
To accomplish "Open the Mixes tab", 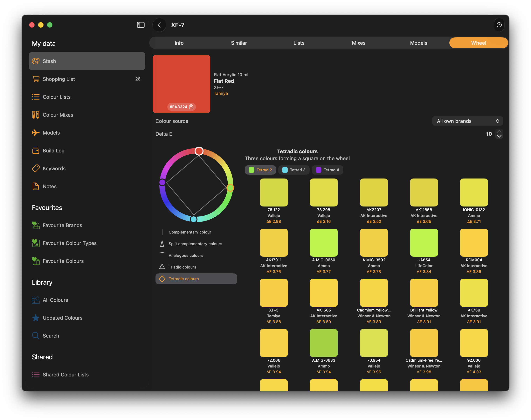I will tap(359, 43).
